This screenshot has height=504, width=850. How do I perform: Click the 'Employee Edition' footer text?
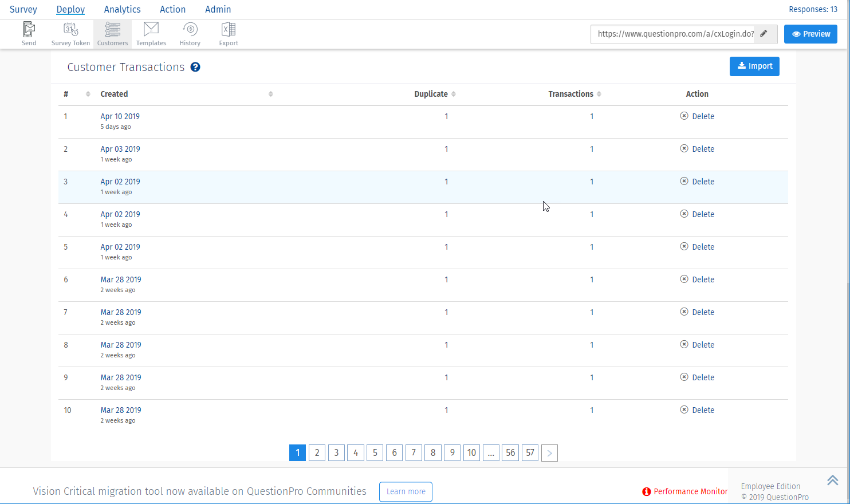coord(770,486)
